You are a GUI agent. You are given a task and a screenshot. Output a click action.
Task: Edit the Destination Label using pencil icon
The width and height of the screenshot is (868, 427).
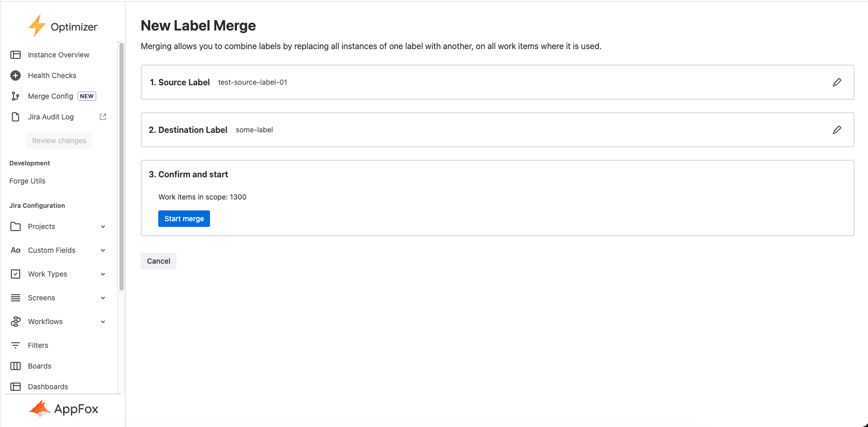(837, 130)
